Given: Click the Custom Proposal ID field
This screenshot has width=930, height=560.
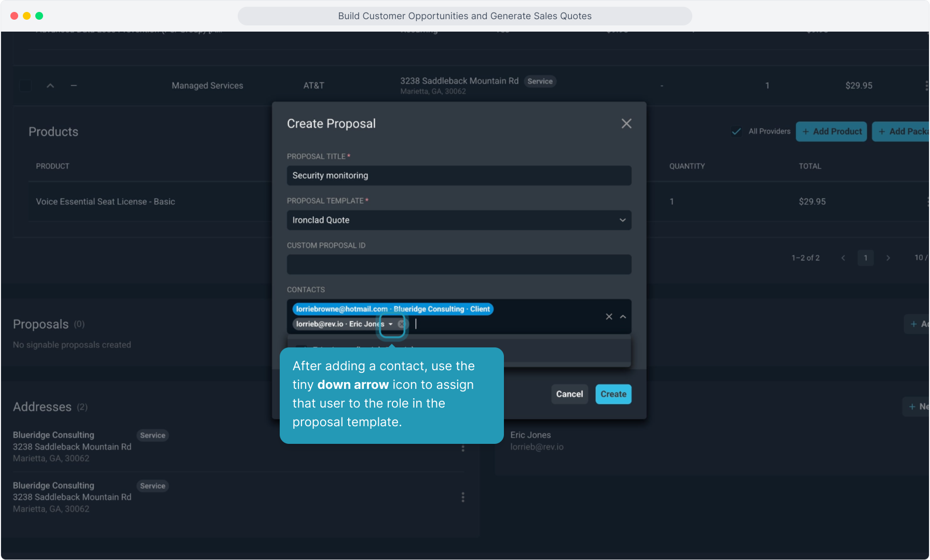Looking at the screenshot, I should pyautogui.click(x=459, y=264).
